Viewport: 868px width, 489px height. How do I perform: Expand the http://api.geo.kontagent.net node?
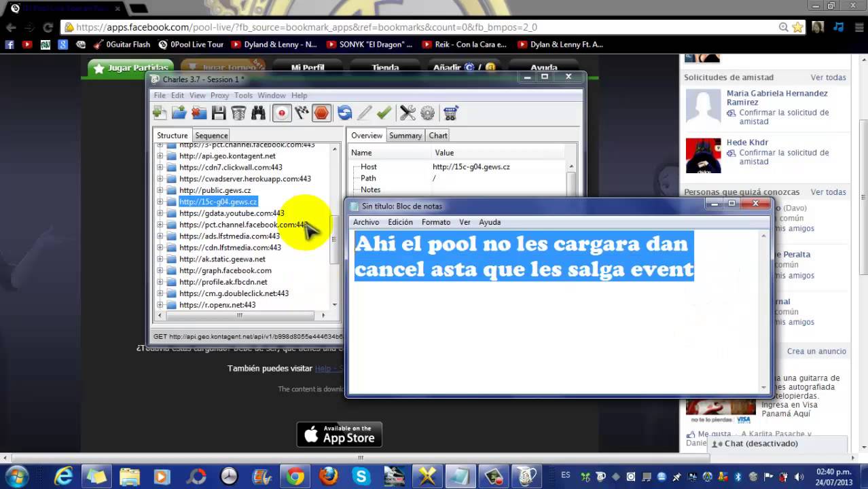click(x=160, y=156)
